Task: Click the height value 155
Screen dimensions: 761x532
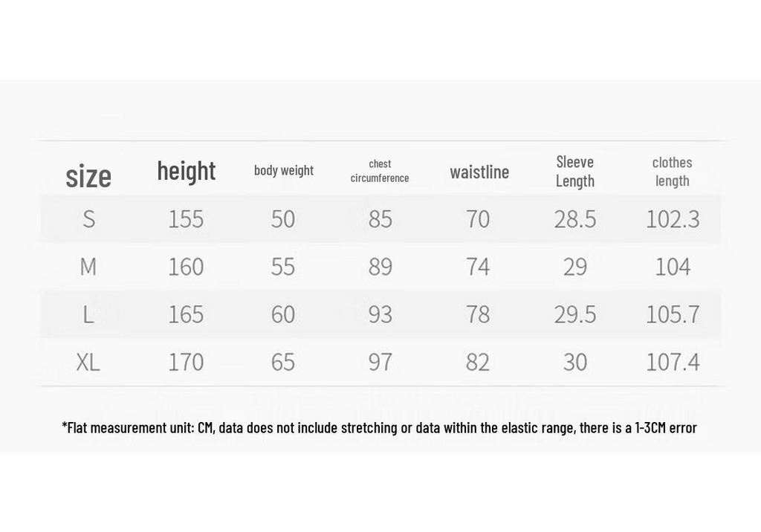Action: click(x=186, y=219)
